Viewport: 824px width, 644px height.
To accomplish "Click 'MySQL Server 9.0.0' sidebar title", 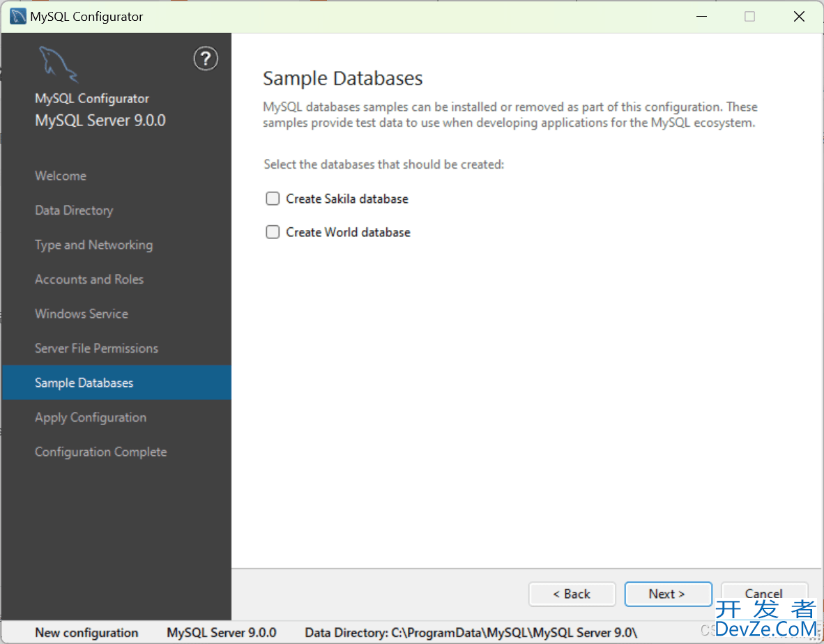I will click(x=100, y=121).
